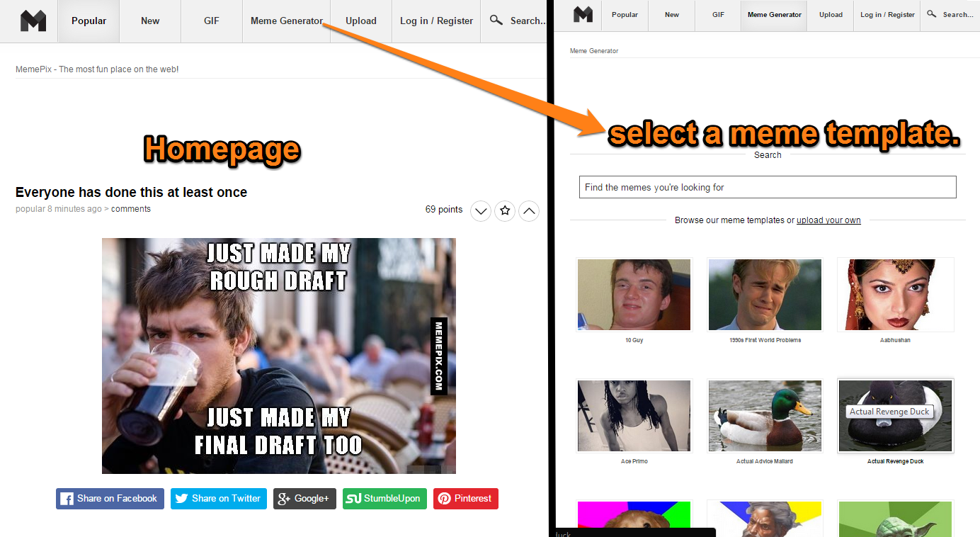Screen dimensions: 980x537
Task: Click the 'Meme Generator' breadcrumb text
Action: pyautogui.click(x=593, y=51)
